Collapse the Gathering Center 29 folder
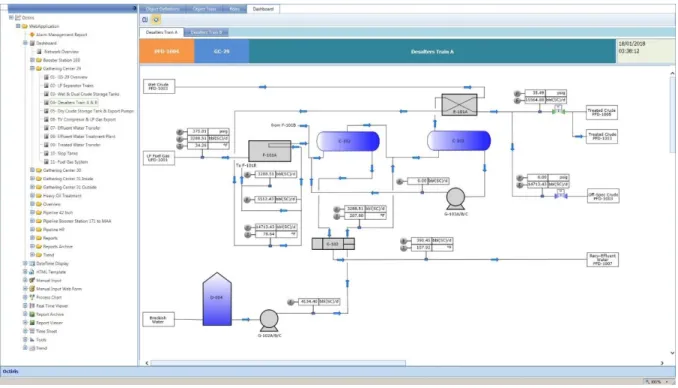 (32, 68)
